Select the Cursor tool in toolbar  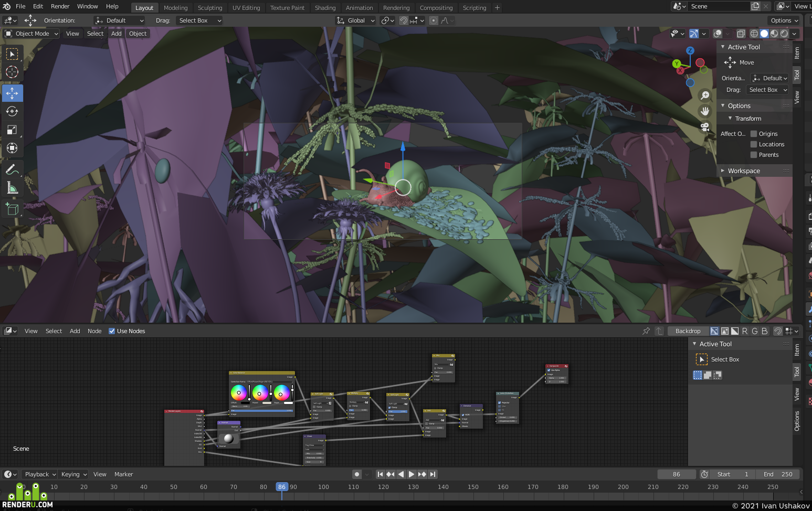point(12,72)
